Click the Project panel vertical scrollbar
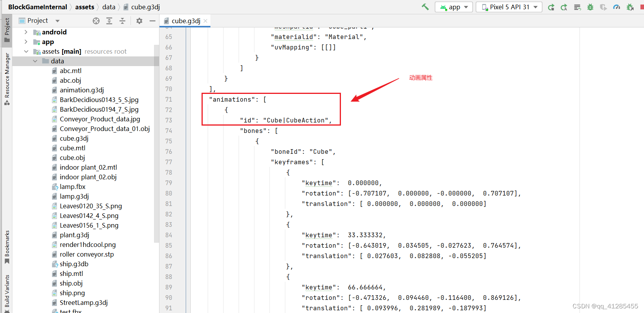The image size is (644, 313). (x=156, y=143)
